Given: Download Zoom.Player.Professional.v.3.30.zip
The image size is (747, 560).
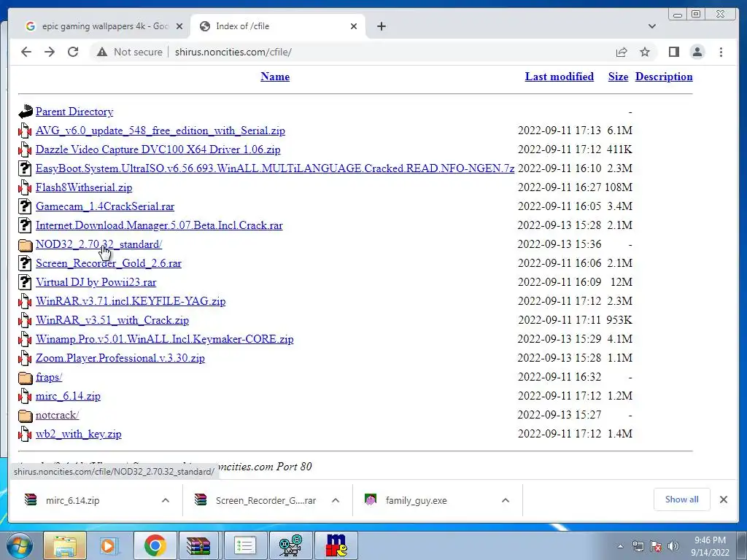Looking at the screenshot, I should pos(120,358).
